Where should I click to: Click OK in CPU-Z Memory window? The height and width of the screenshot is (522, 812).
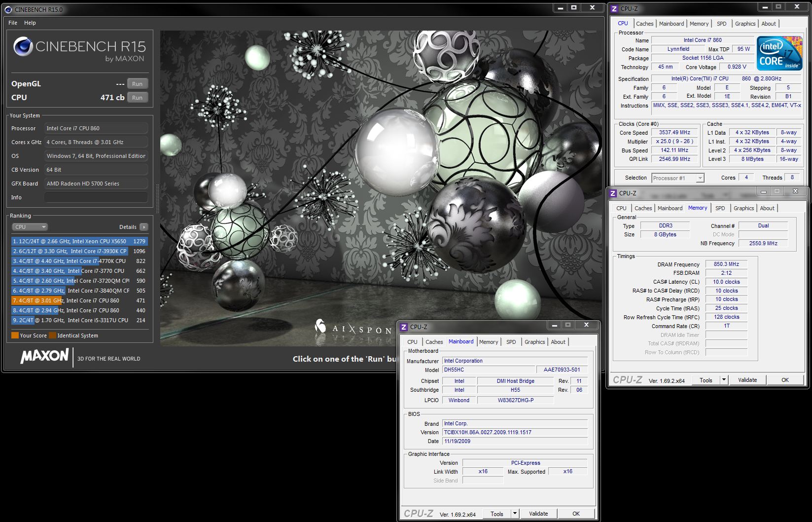(x=785, y=380)
